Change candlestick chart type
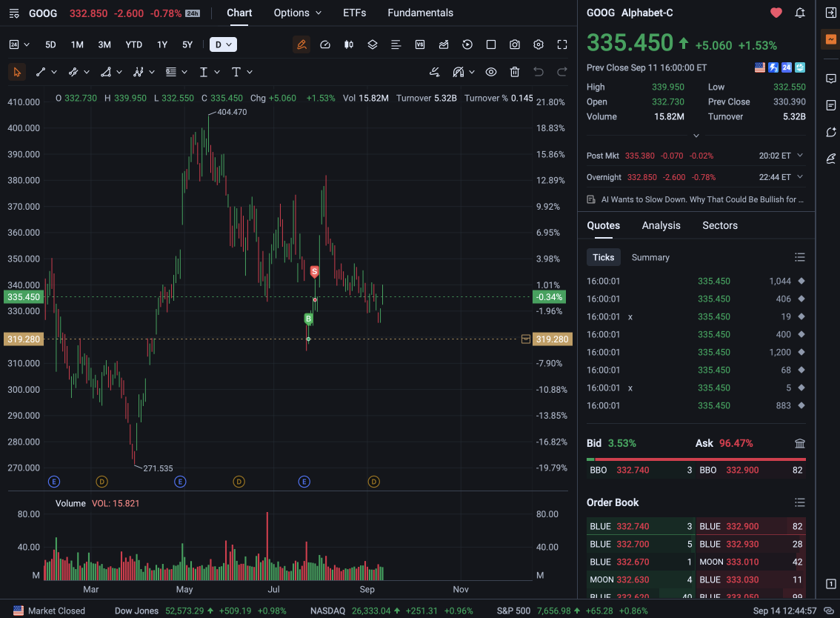The width and height of the screenshot is (840, 618). click(349, 44)
